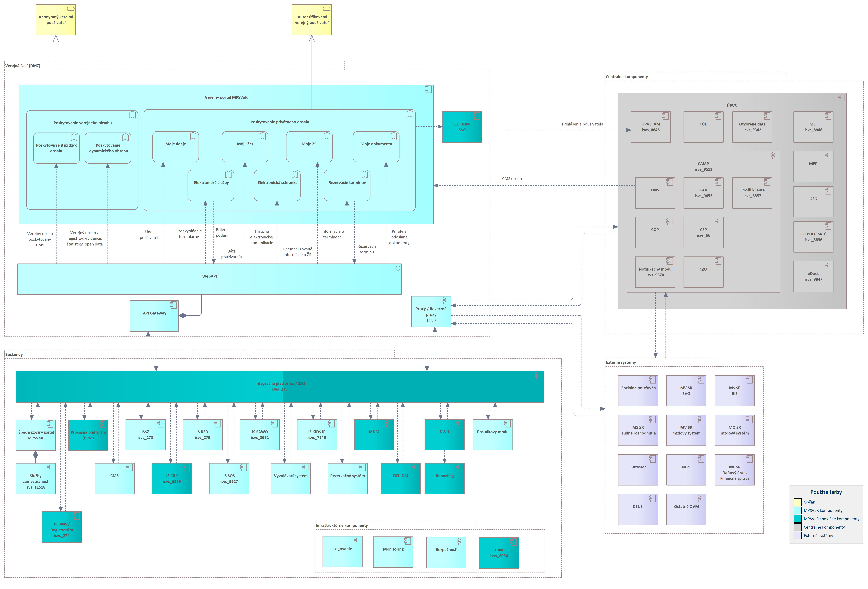The height and width of the screenshot is (589, 868).
Task: Select the Občan yellow legend swatch
Action: (798, 502)
